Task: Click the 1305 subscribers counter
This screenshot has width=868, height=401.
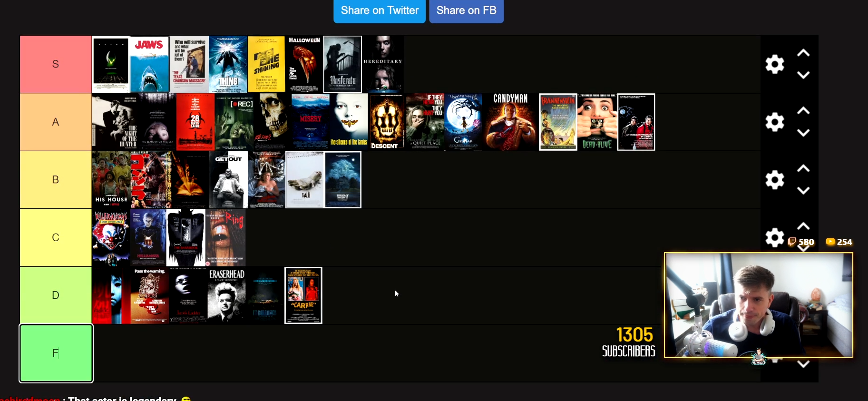Action: click(x=629, y=342)
